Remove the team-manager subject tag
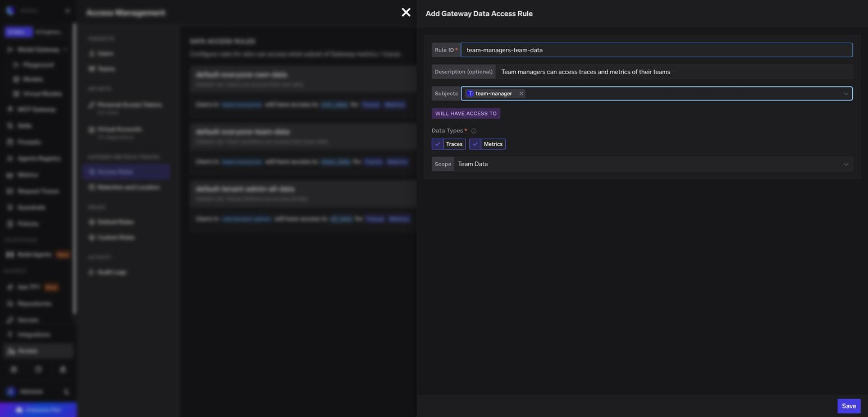The image size is (868, 417). (x=521, y=94)
